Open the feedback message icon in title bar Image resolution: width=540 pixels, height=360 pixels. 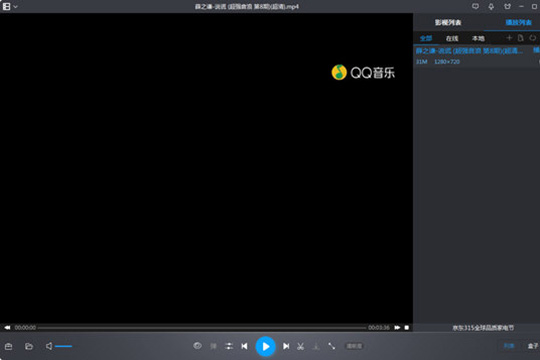tap(475, 6)
